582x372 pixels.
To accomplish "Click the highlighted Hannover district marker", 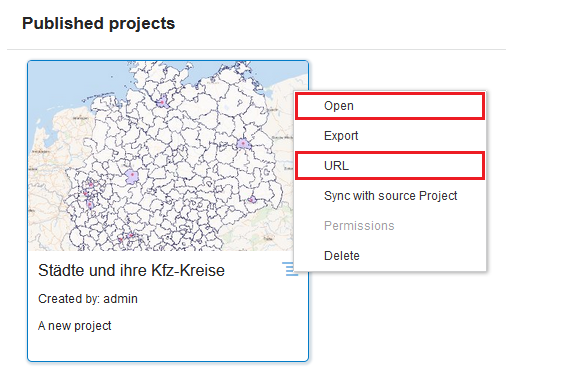I will pos(132,176).
